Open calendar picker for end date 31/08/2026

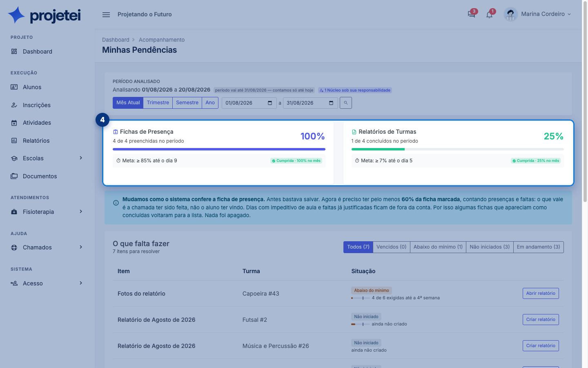tap(331, 103)
